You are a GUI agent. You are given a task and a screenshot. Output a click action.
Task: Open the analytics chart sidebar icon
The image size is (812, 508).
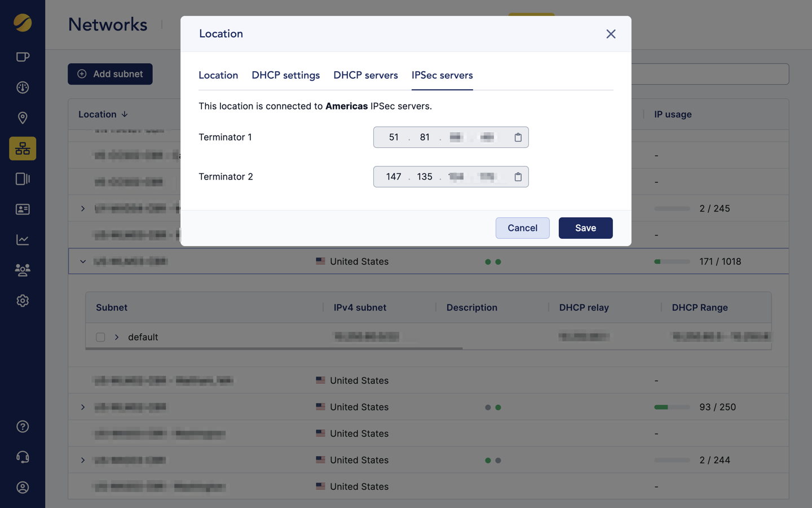click(23, 240)
